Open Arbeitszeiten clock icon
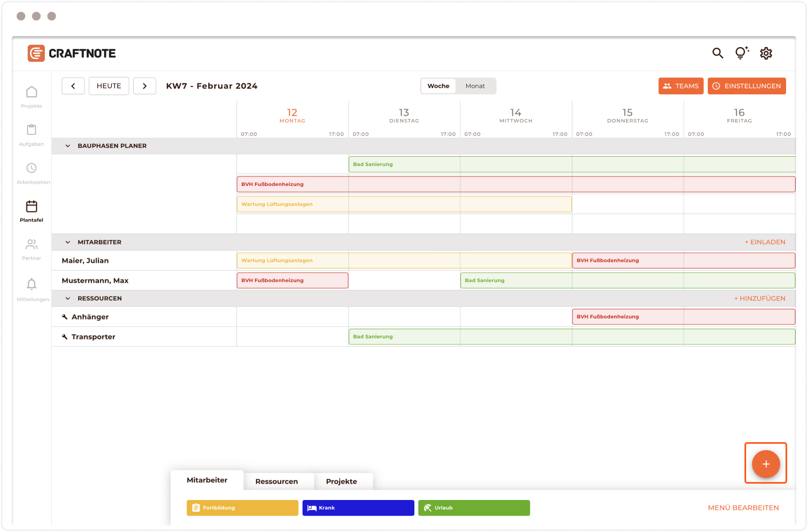 point(31,169)
